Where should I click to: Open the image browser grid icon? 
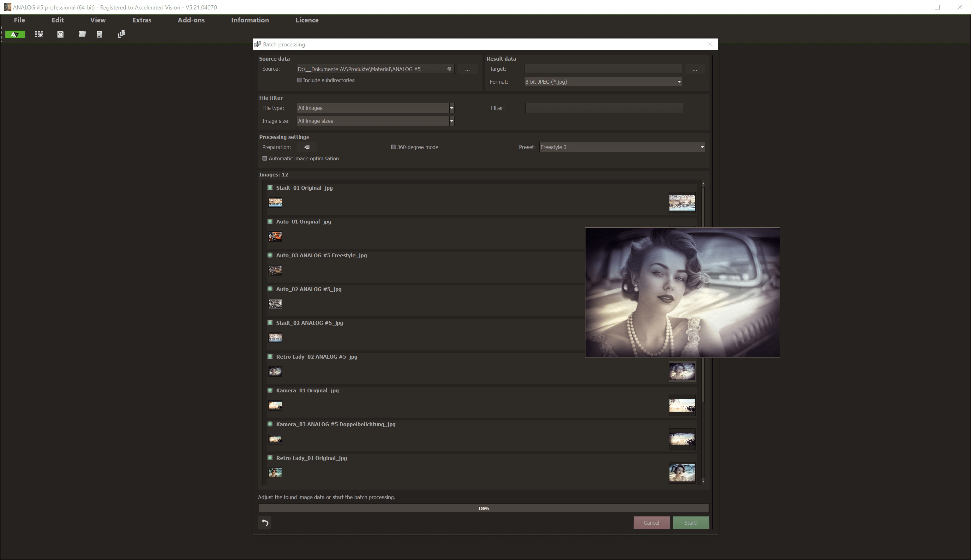pos(39,34)
